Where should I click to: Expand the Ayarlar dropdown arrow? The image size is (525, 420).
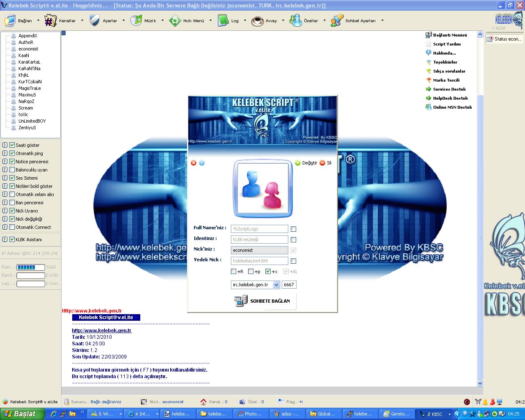[x=123, y=21]
